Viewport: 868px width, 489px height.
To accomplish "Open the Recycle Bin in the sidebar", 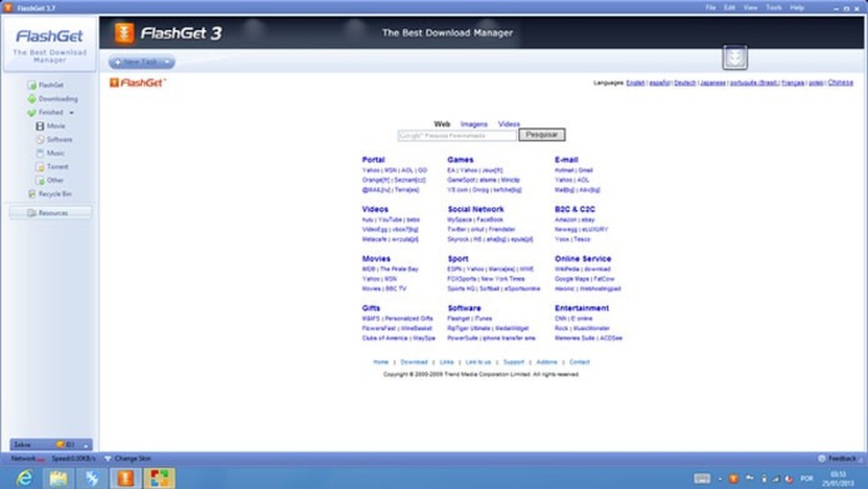I will point(49,194).
